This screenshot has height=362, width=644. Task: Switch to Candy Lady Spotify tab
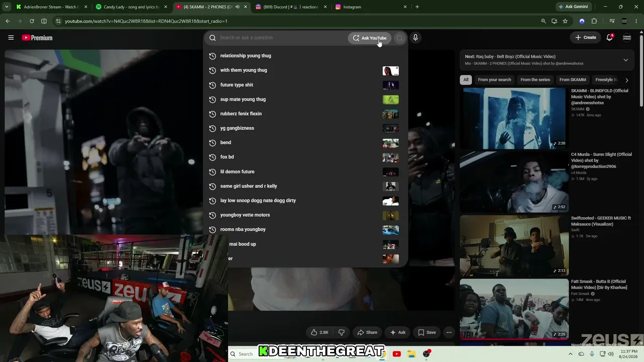[x=132, y=7]
